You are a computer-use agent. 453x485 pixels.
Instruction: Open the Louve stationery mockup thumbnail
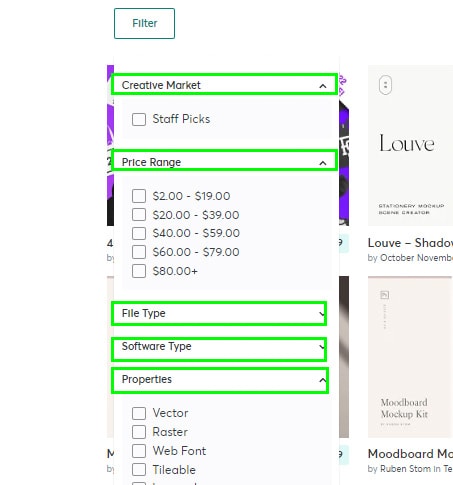pos(410,145)
